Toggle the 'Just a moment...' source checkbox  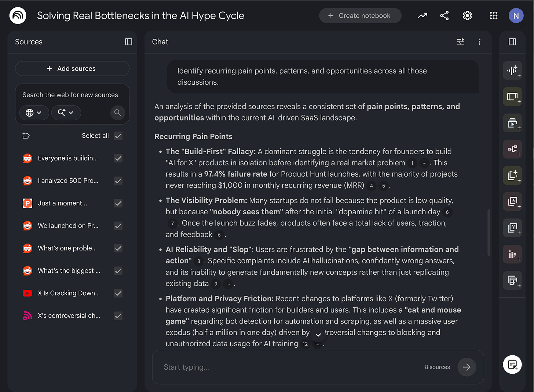click(118, 203)
